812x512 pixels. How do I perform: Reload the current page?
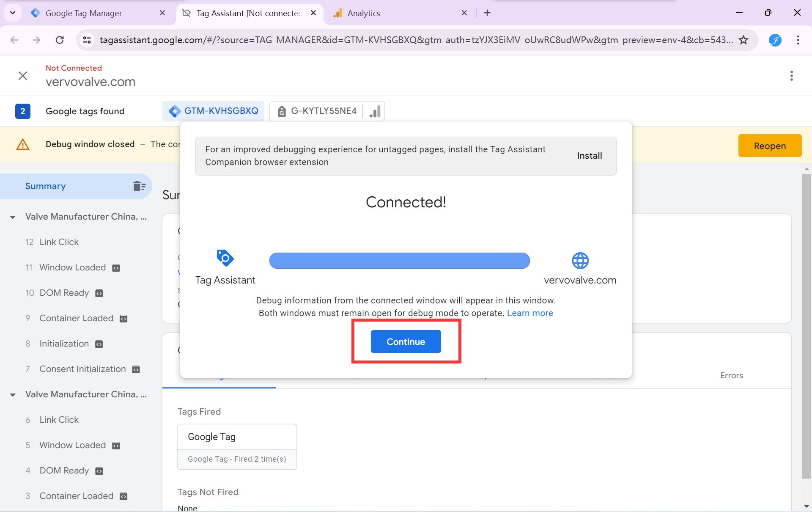[x=60, y=40]
